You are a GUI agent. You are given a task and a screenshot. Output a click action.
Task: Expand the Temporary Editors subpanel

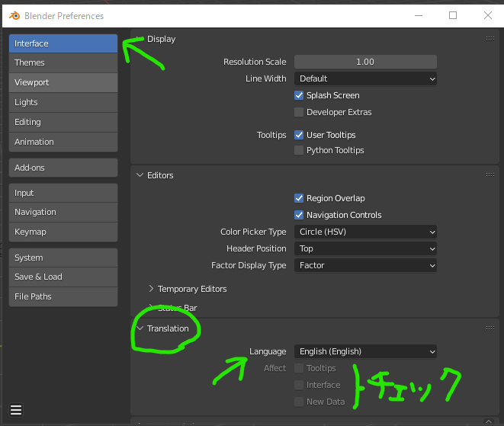(151, 289)
